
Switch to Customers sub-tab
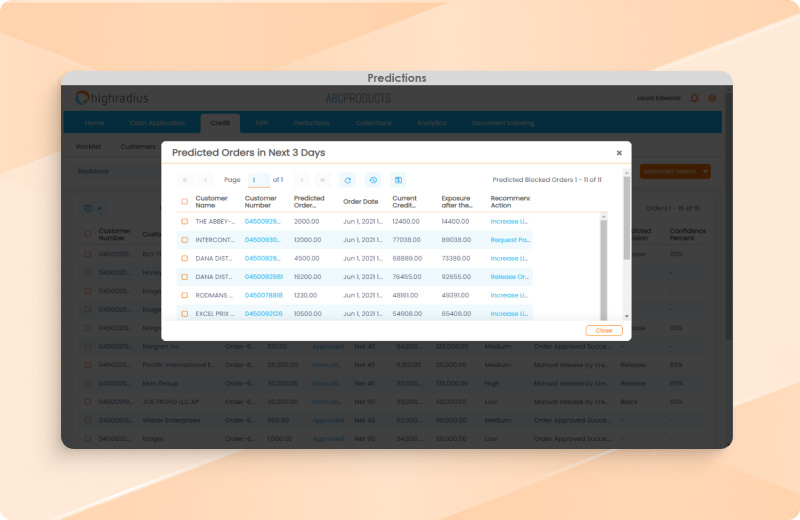[x=138, y=146]
